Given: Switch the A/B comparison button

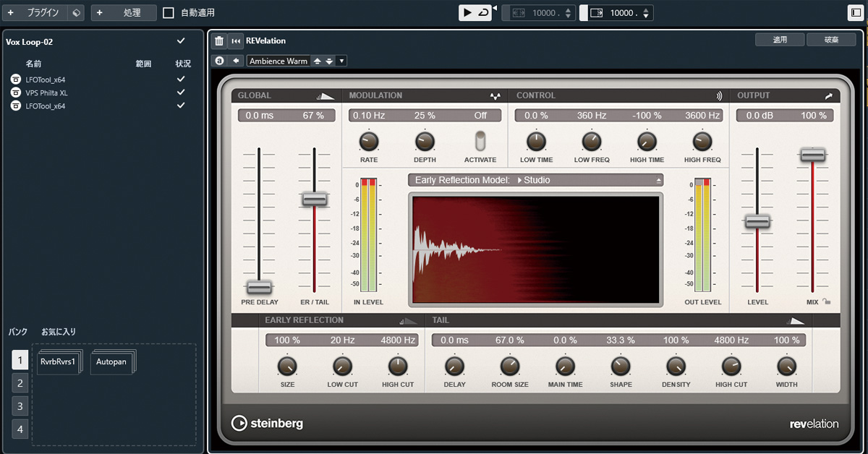Looking at the screenshot, I should [x=219, y=61].
